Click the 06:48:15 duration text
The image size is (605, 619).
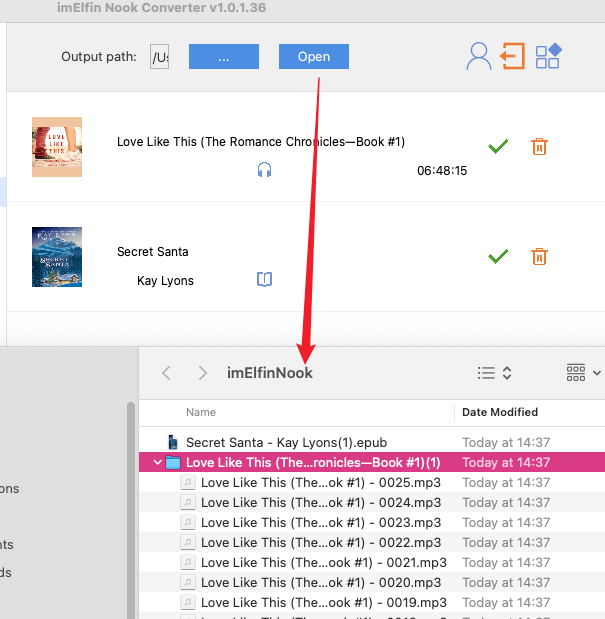(x=442, y=171)
